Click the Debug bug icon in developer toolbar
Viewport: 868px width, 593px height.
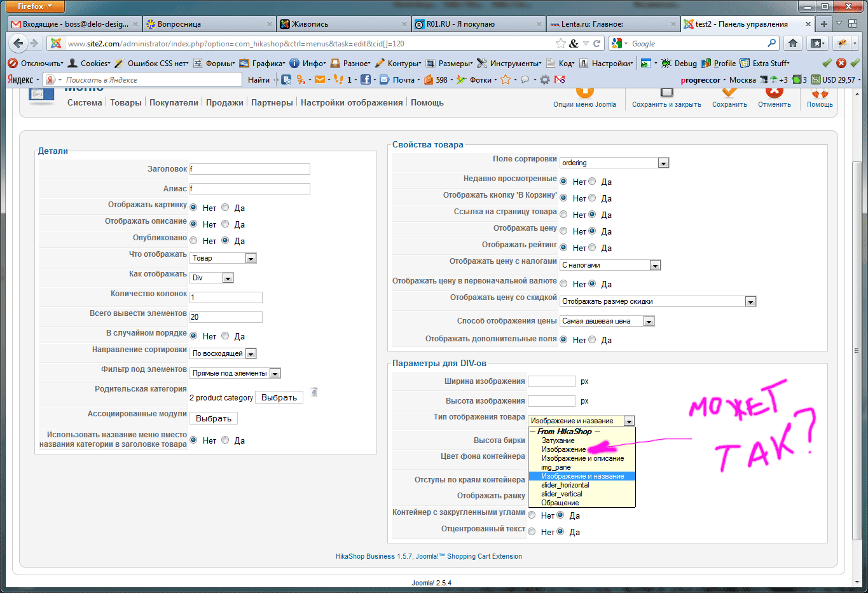tap(666, 63)
